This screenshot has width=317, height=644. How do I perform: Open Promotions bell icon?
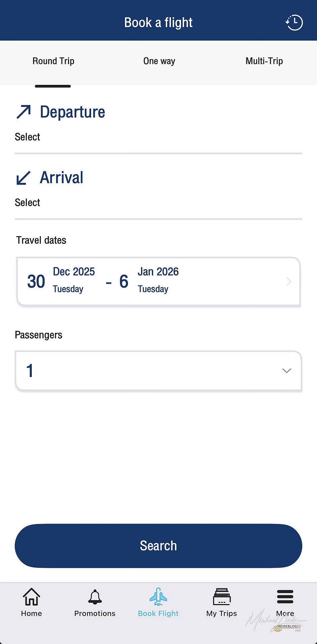point(95,597)
